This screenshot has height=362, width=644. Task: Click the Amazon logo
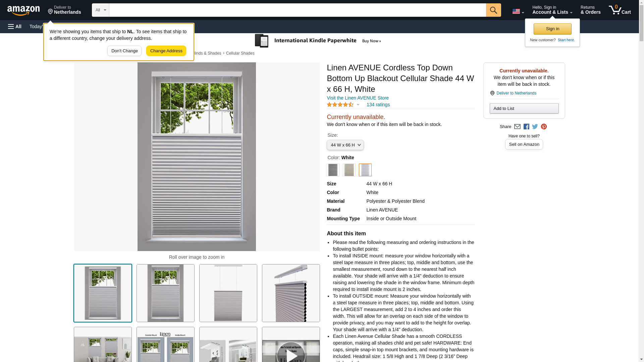[x=23, y=10]
